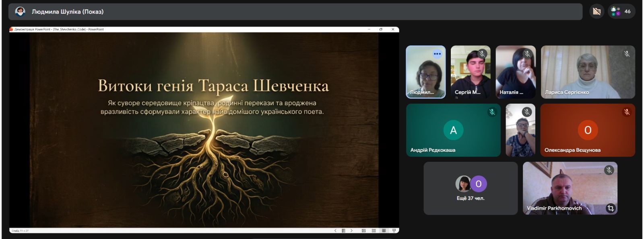644x239 pixels.
Task: Select Наталія's video tile
Action: point(516,72)
